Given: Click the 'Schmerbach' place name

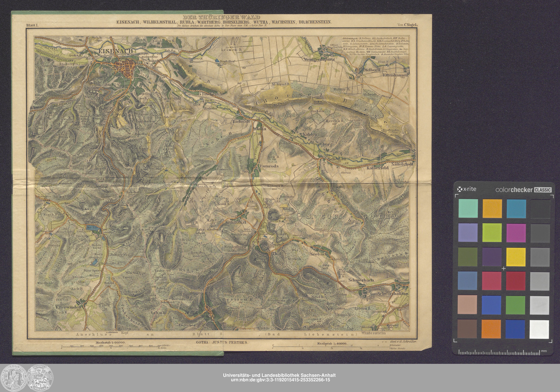Looking at the screenshot, I should (x=361, y=280).
